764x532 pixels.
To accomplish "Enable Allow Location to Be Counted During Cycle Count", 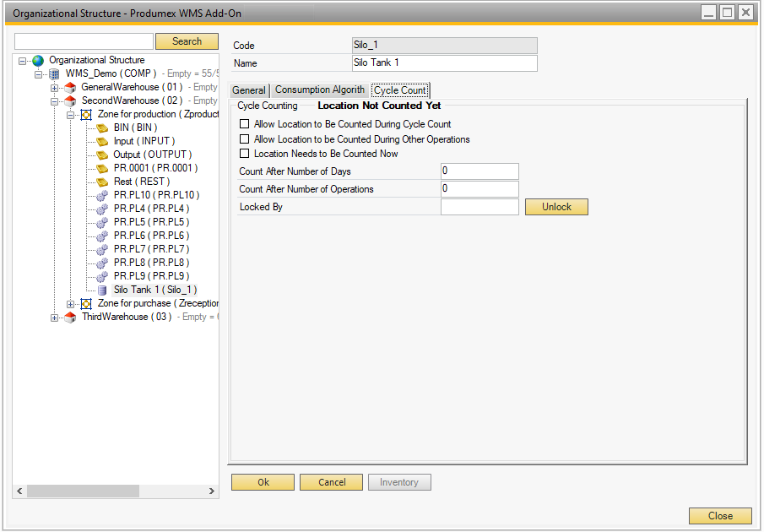I will pyautogui.click(x=245, y=124).
